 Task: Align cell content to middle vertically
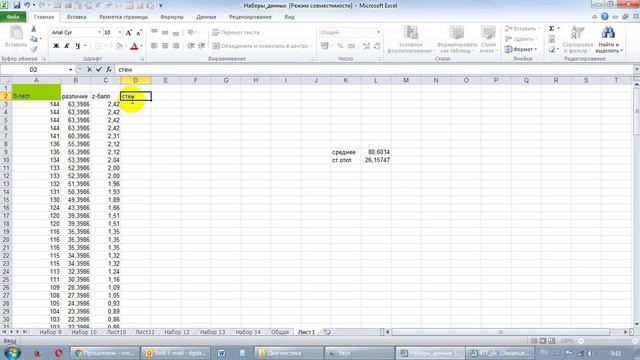tap(165, 32)
